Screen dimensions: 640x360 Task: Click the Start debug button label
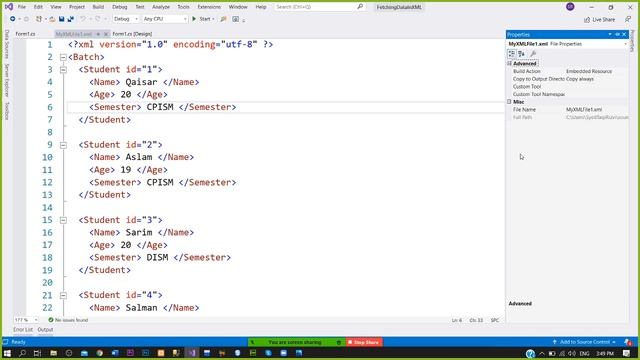point(205,19)
